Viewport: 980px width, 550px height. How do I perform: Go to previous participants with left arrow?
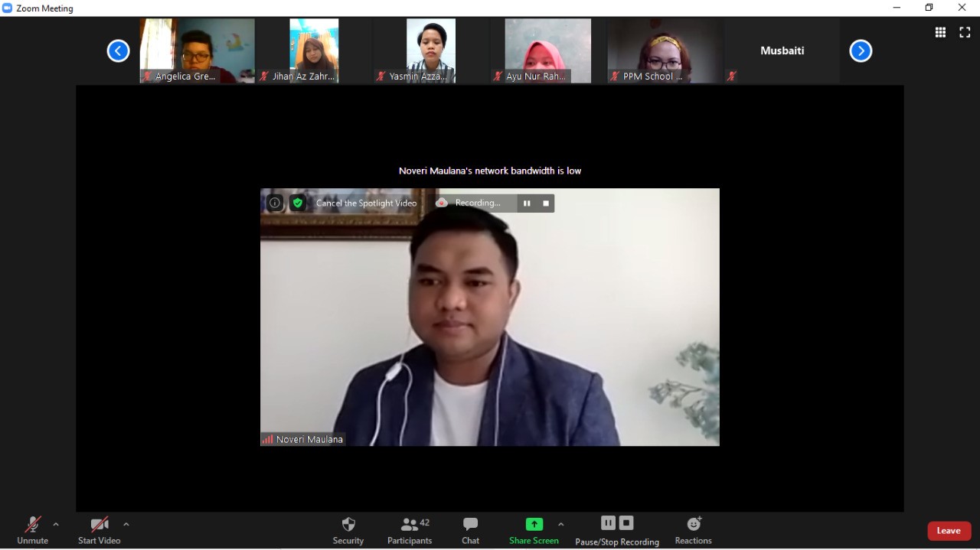pyautogui.click(x=118, y=51)
